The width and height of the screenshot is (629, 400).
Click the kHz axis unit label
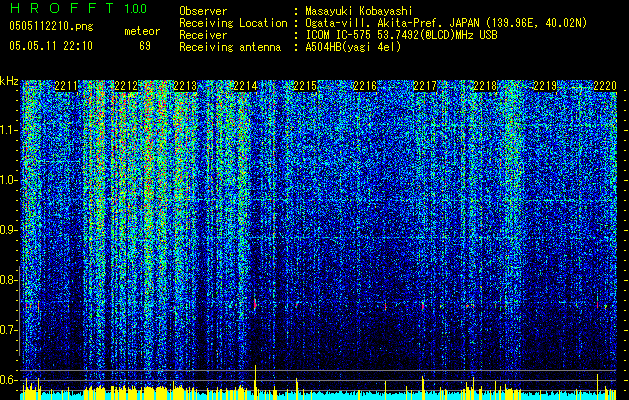[x=9, y=81]
